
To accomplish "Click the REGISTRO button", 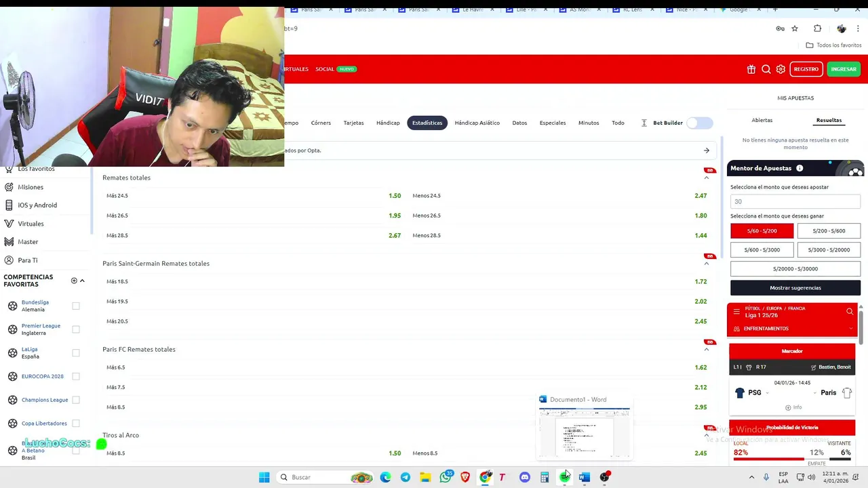I will click(806, 69).
